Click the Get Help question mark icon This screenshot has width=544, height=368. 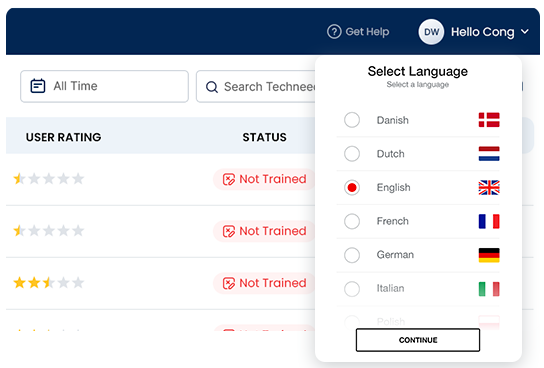[x=334, y=32]
